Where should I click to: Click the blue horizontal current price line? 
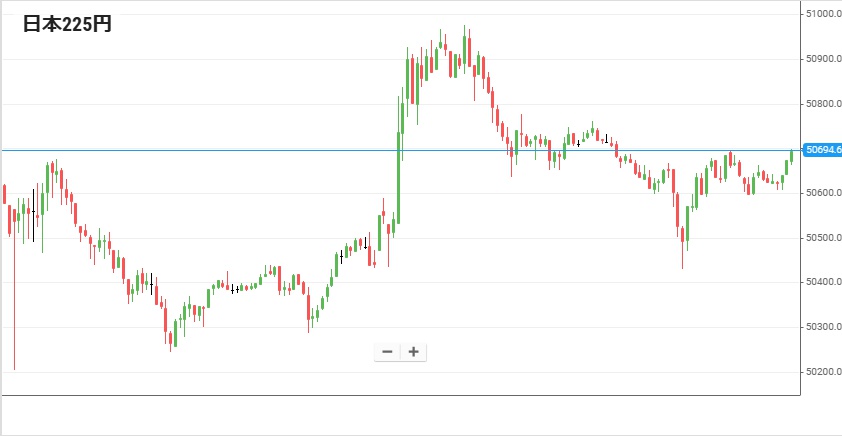250,150
